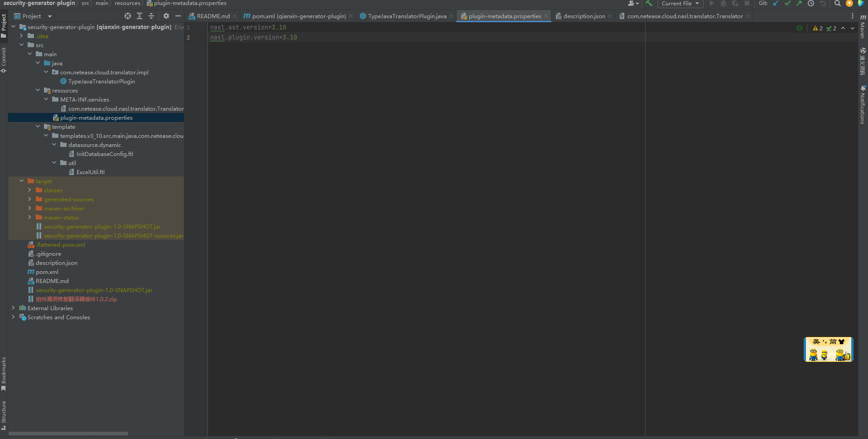The width and height of the screenshot is (868, 439).
Task: Collapse the target folder
Action: click(x=22, y=181)
